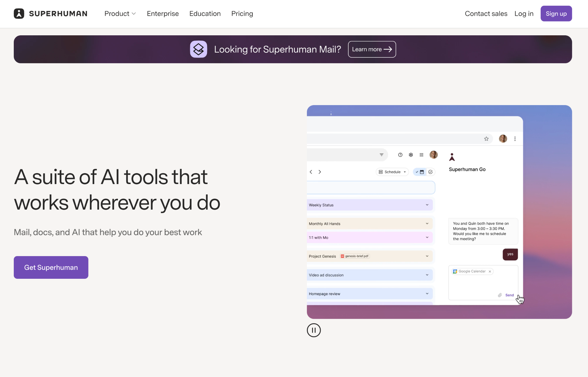Click the bookmark star icon

tap(486, 139)
